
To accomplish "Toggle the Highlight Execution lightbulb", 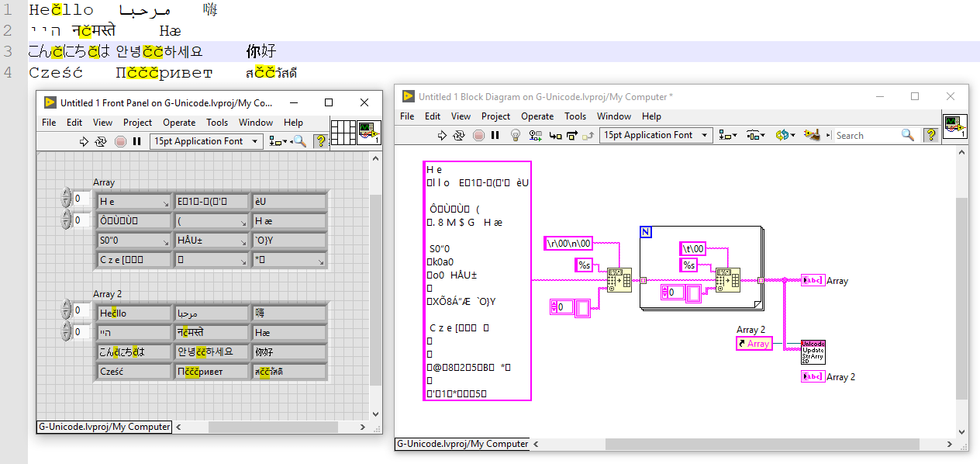I will pos(516,135).
